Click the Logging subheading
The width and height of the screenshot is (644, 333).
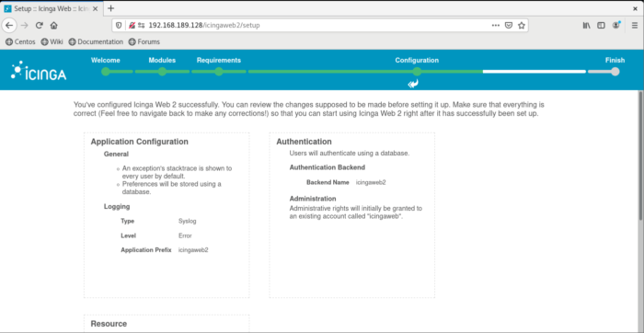[117, 207]
